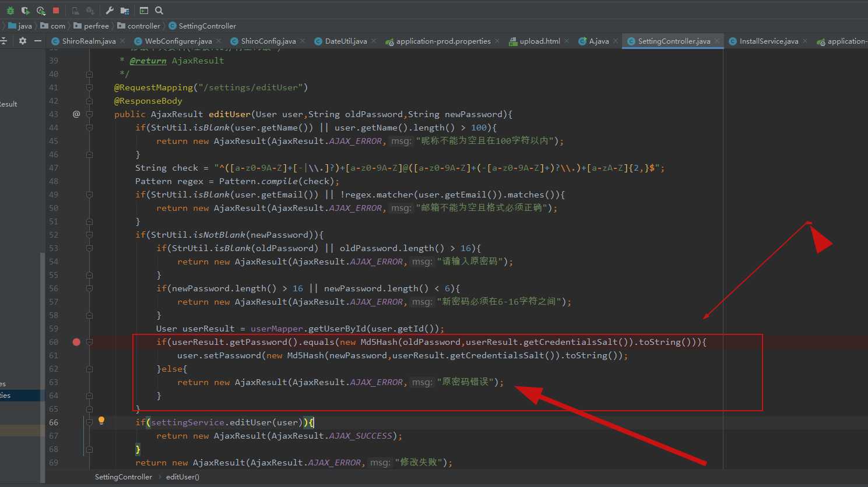Click the settingService reference on line 66
Viewport: 868px width, 487px height.
coord(187,422)
